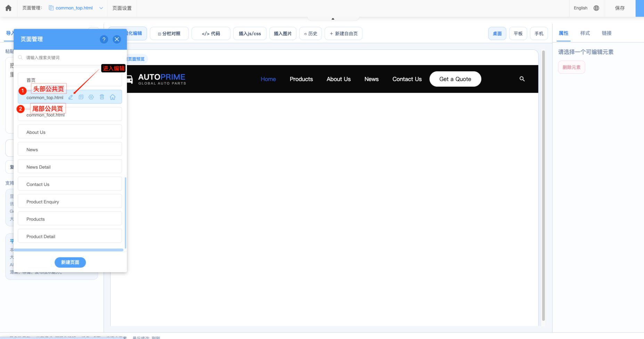The width and height of the screenshot is (644, 339).
Task: Switch preview to 平板 tablet mode
Action: [x=518, y=33]
